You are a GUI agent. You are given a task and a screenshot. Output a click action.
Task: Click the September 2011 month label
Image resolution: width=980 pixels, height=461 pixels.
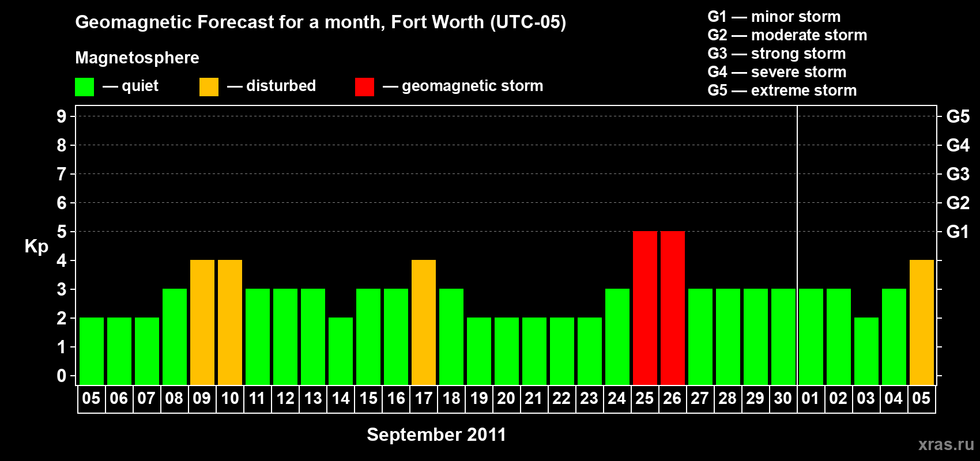(x=436, y=434)
